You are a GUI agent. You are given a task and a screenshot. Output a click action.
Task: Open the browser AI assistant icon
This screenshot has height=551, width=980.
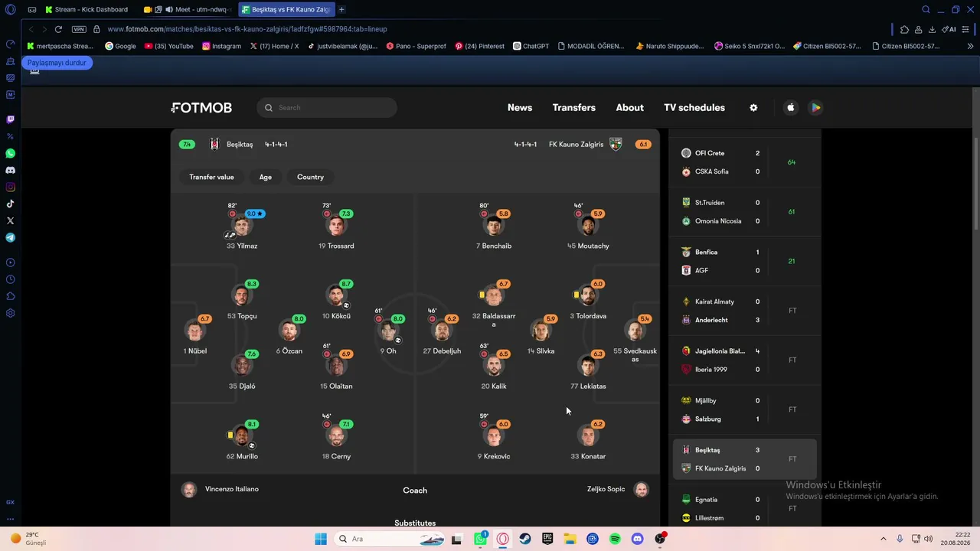point(949,29)
